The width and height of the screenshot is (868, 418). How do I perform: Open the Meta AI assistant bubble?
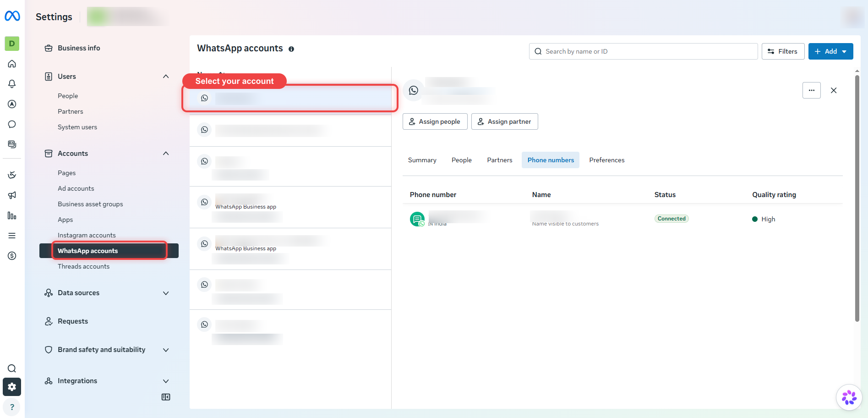point(849,397)
